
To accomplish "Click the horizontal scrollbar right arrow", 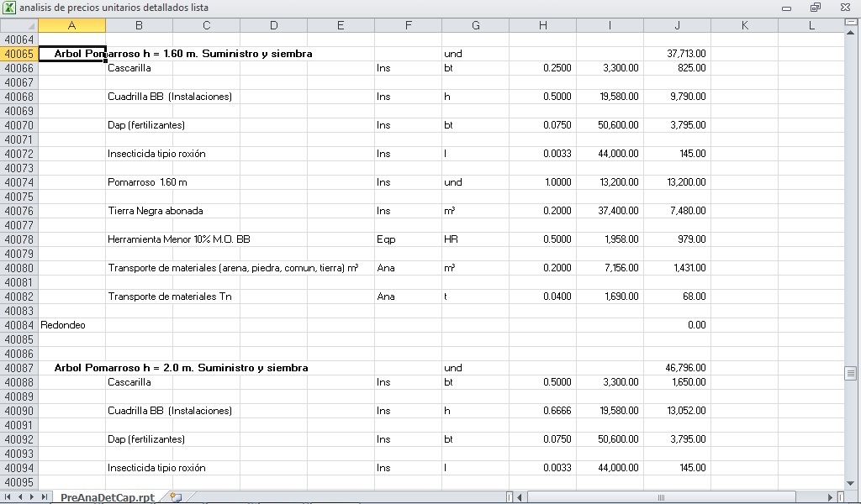I will (831, 497).
